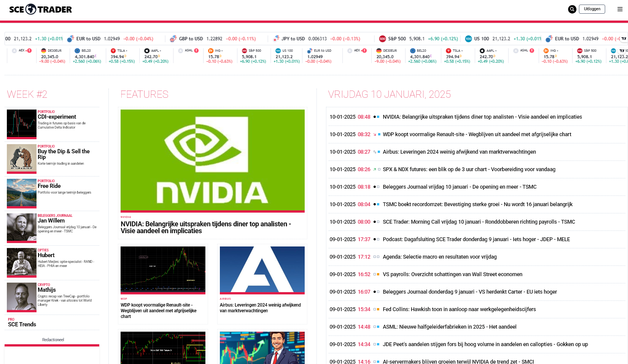Image resolution: width=628 pixels, height=364 pixels.
Task: Click the Micro S&P 500 Future chart thumbnail
Action: pyautogui.click(x=163, y=348)
